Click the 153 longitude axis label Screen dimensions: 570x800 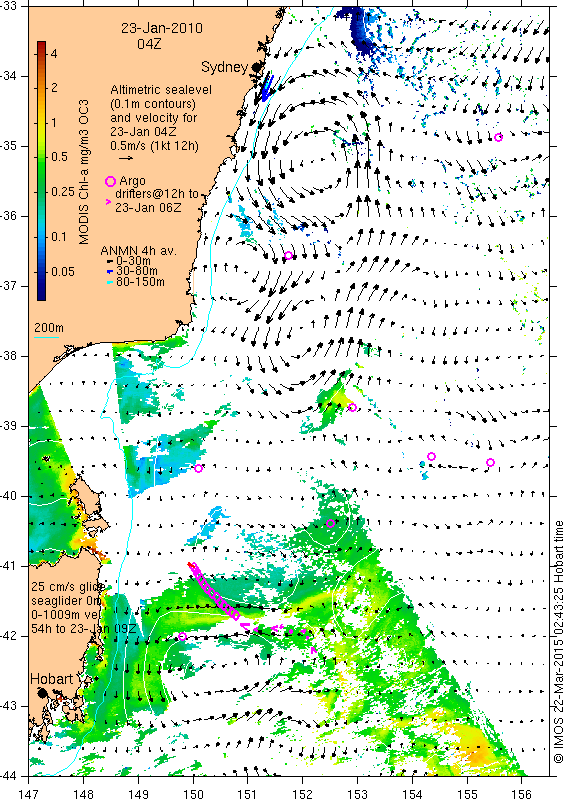click(357, 794)
